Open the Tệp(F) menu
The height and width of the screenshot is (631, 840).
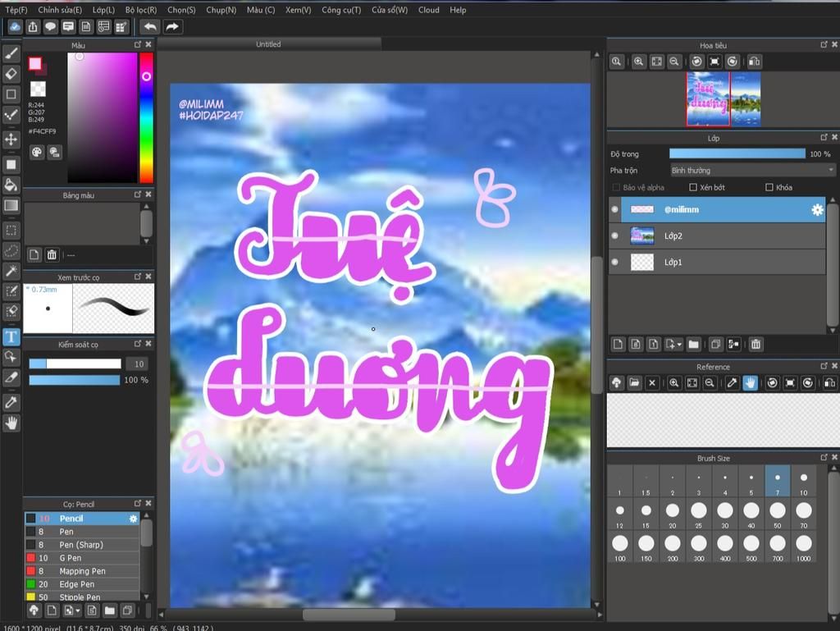[16, 10]
